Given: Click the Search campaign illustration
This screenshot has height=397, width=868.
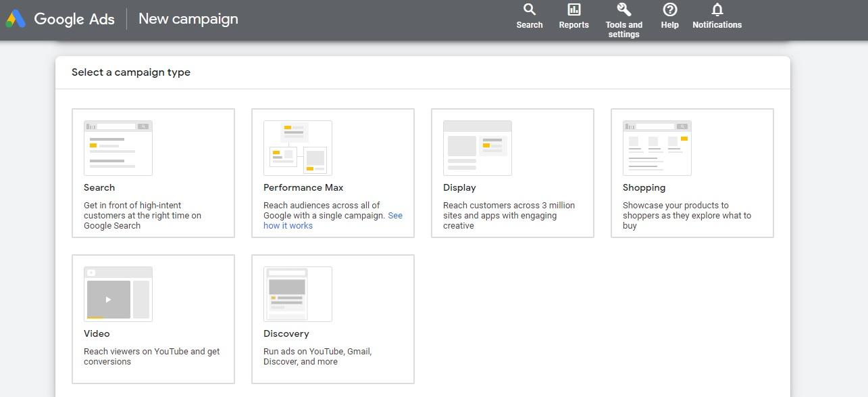Looking at the screenshot, I should click(x=118, y=148).
